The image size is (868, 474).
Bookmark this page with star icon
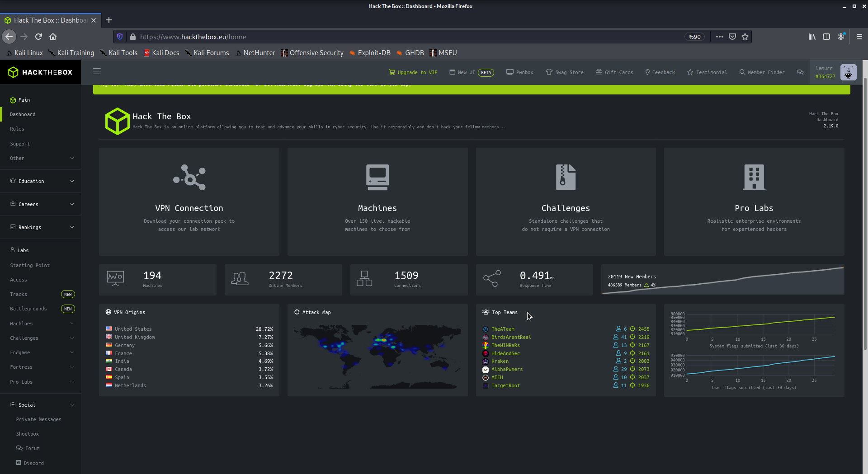745,37
